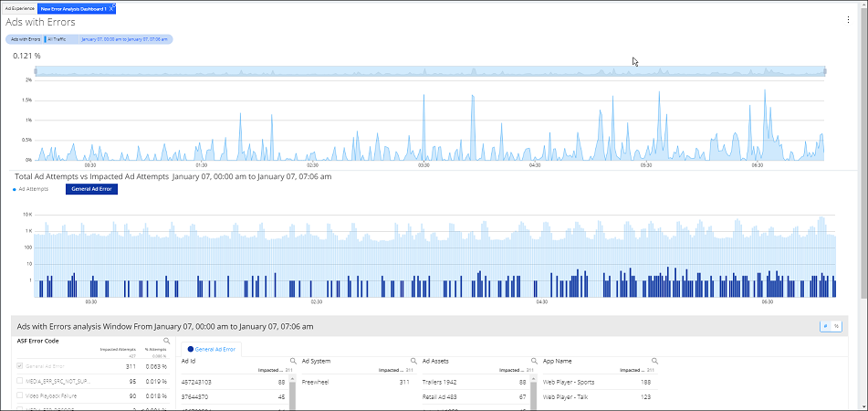Image resolution: width=868 pixels, height=411 pixels.
Task: Enable the Video Playback Failure checkbox
Action: [20, 395]
